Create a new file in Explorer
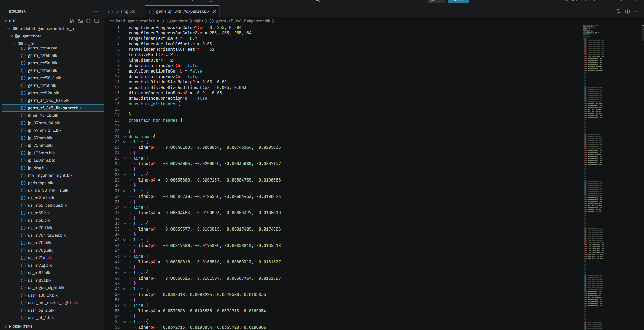 point(72,21)
